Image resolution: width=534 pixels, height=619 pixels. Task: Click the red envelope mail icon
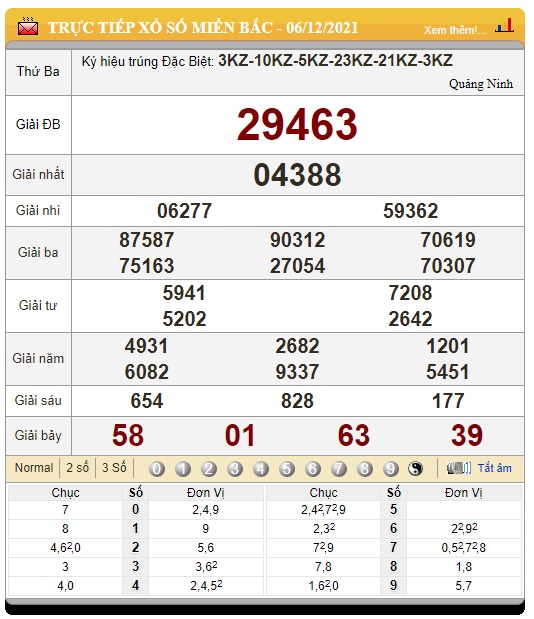[x=28, y=26]
